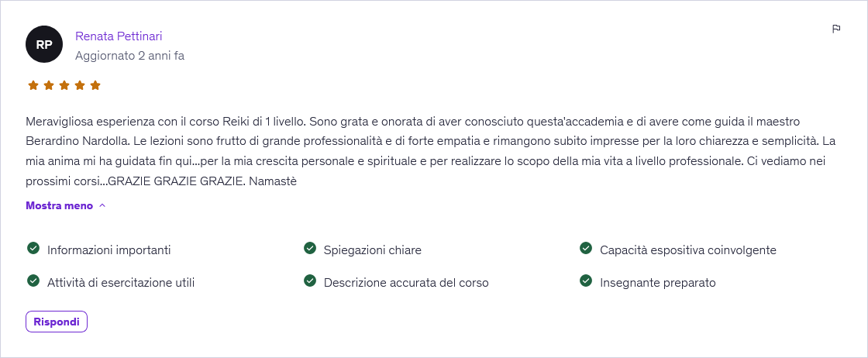Click checkmark beside Spiegazioni chiare
This screenshot has width=868, height=358.
310,249
